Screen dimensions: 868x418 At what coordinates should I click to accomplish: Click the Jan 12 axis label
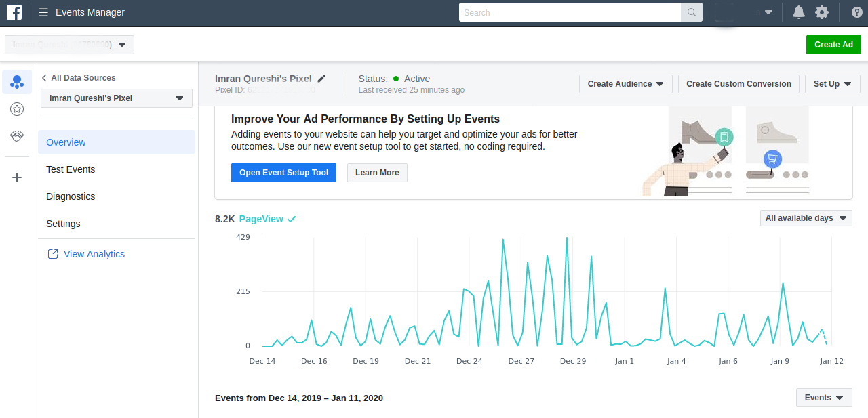pos(831,361)
